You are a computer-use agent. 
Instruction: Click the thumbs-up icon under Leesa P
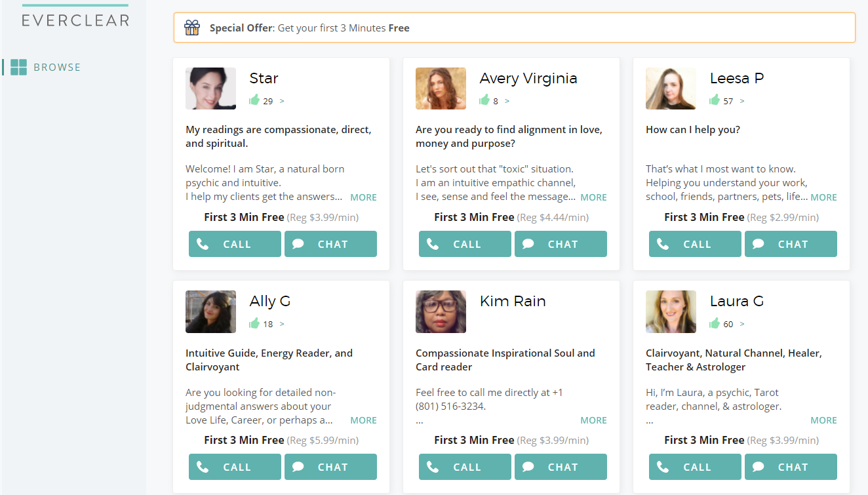[715, 100]
